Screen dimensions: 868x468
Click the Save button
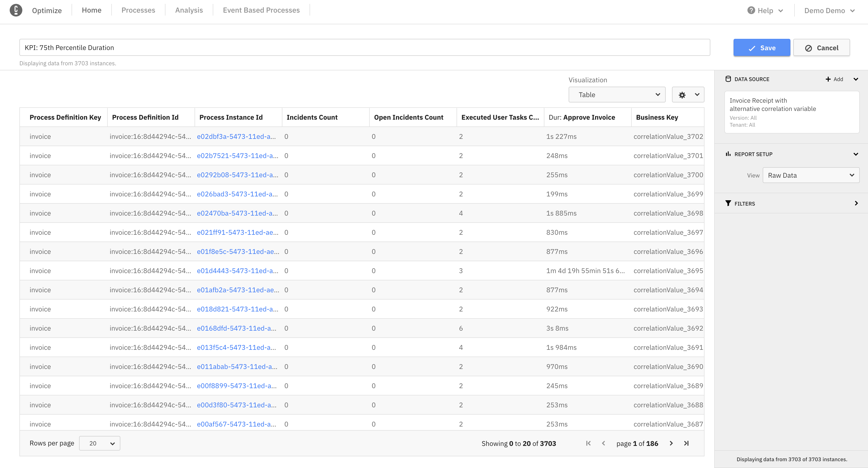762,47
